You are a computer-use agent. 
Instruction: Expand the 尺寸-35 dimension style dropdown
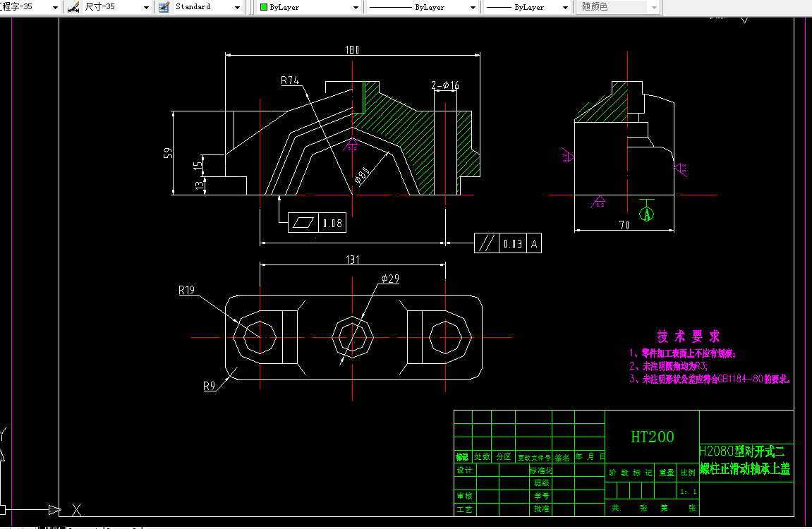click(x=146, y=7)
